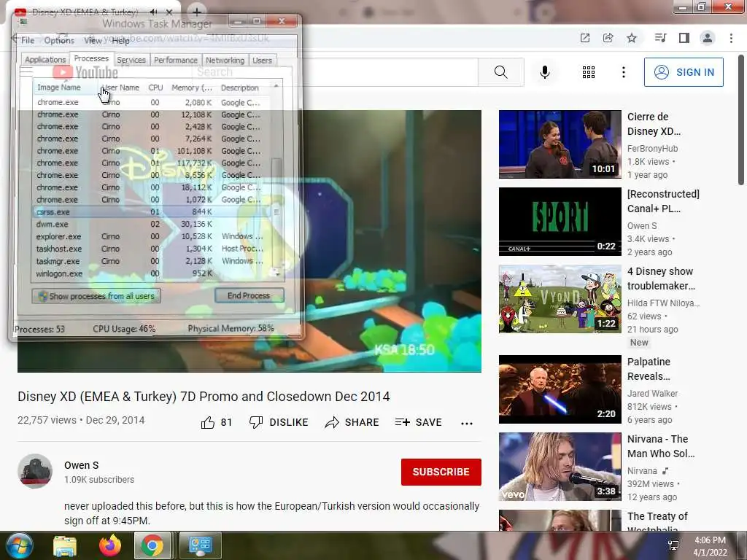This screenshot has height=560, width=747.
Task: Open Nirvana The Man Who Sold thumbnail
Action: pos(560,467)
